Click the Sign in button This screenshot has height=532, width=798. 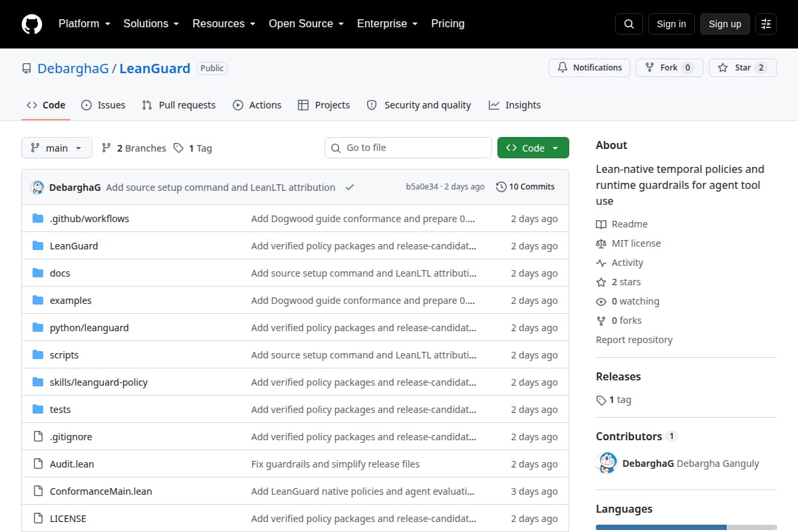click(x=671, y=24)
